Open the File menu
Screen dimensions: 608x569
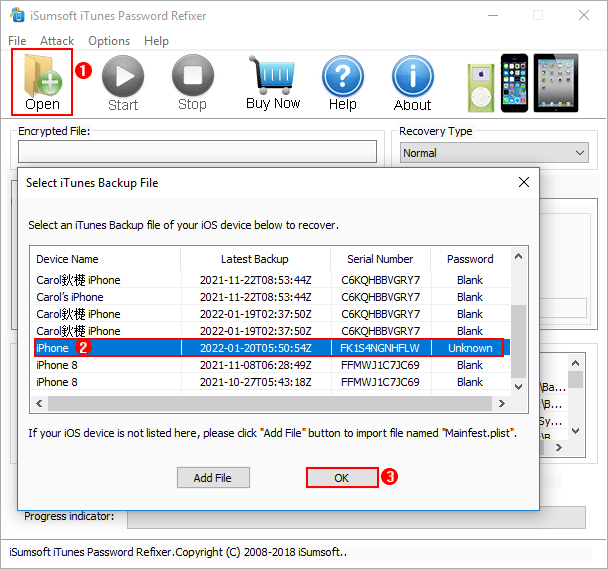[x=17, y=41]
